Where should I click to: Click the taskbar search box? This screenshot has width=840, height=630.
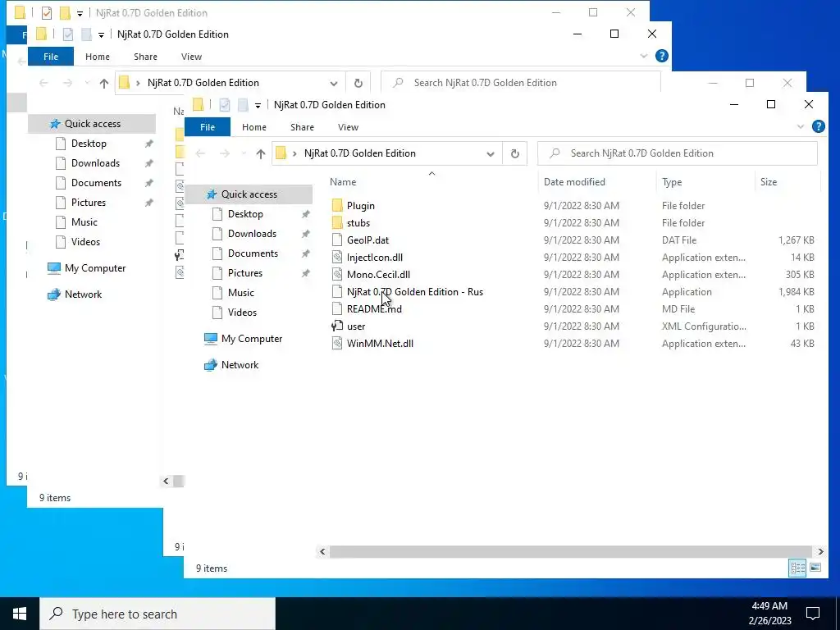click(157, 614)
